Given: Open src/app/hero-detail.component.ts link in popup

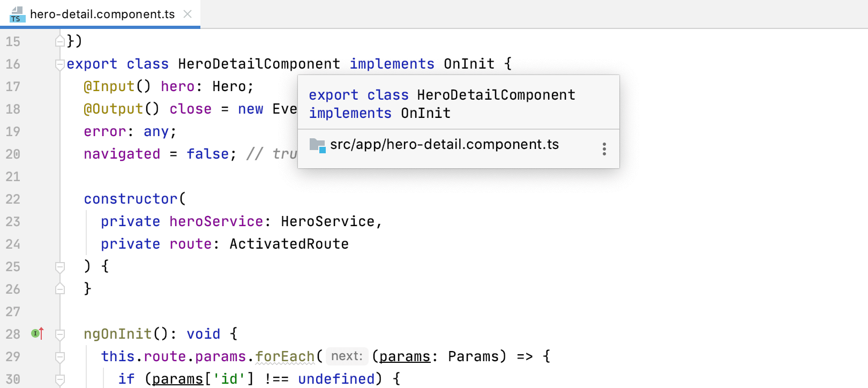Looking at the screenshot, I should click(x=444, y=144).
